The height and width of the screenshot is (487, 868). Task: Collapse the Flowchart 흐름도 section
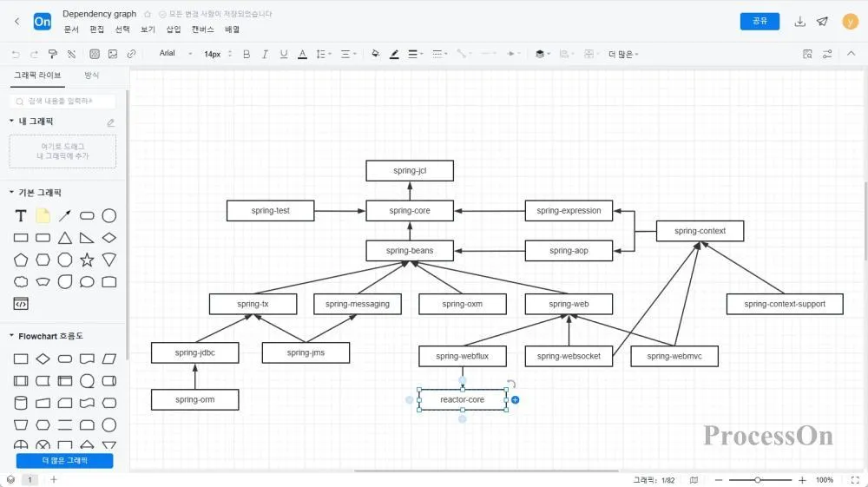coord(11,335)
